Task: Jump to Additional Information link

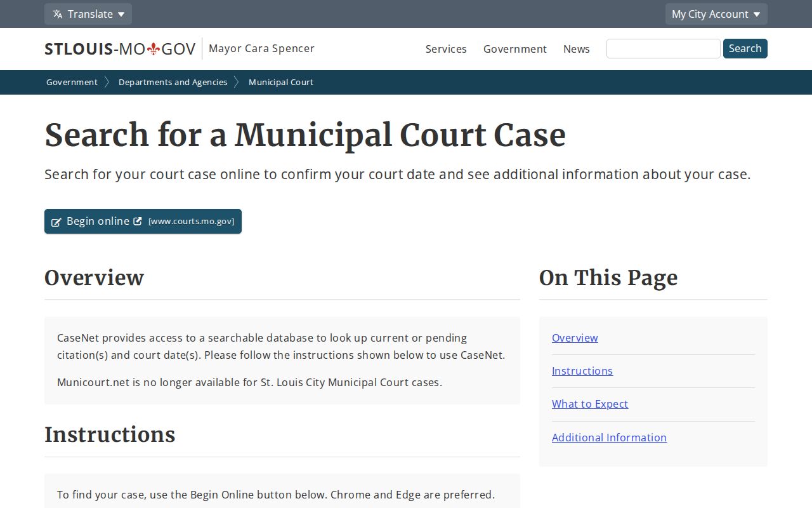Action: pyautogui.click(x=609, y=438)
